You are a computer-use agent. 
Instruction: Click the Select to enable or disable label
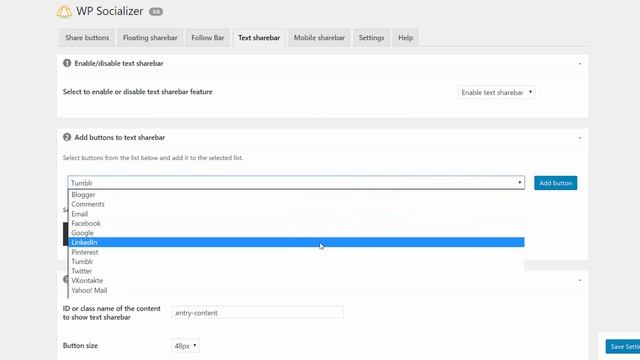(x=138, y=92)
